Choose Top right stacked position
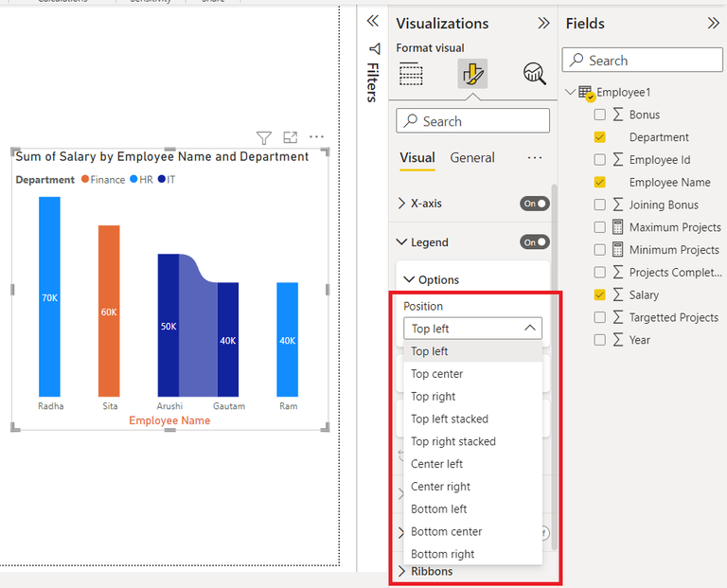Image resolution: width=727 pixels, height=588 pixels. pos(472,441)
